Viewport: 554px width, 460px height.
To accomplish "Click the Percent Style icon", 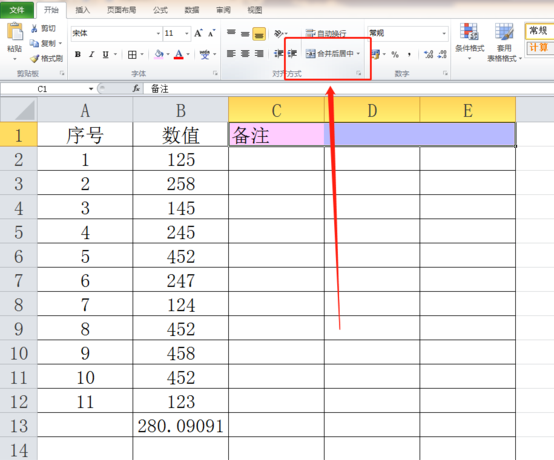I will pos(395,54).
